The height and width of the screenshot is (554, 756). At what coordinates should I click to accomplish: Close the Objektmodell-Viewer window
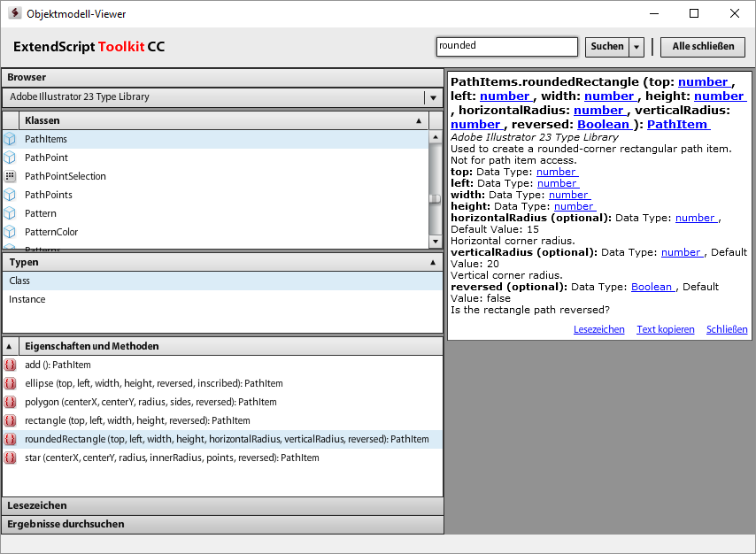(x=734, y=13)
